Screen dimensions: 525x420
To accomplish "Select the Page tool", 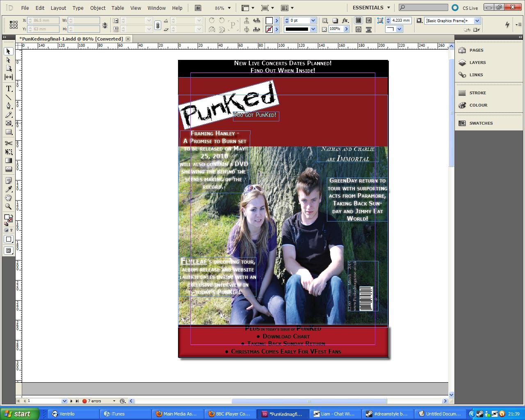I will click(x=9, y=68).
